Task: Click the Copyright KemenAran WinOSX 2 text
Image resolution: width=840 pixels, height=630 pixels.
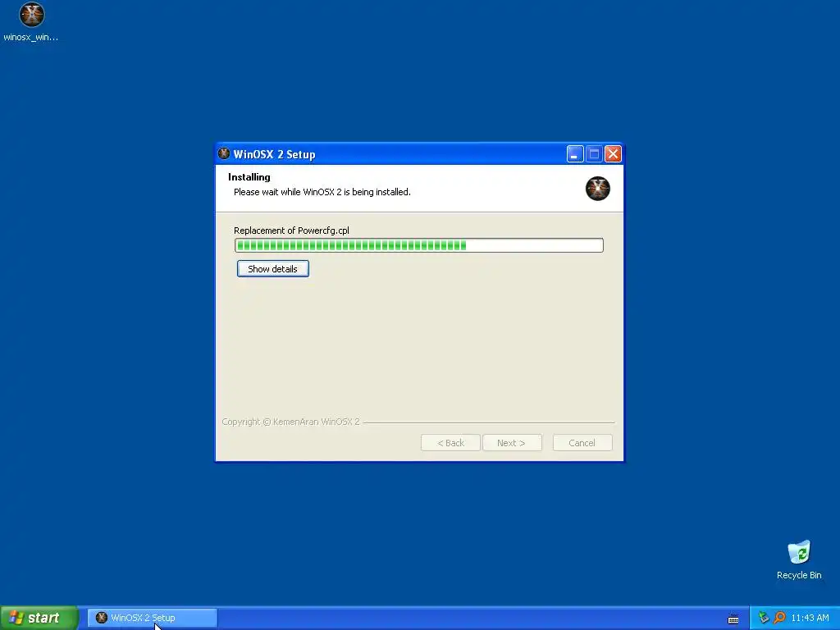Action: pos(291,422)
